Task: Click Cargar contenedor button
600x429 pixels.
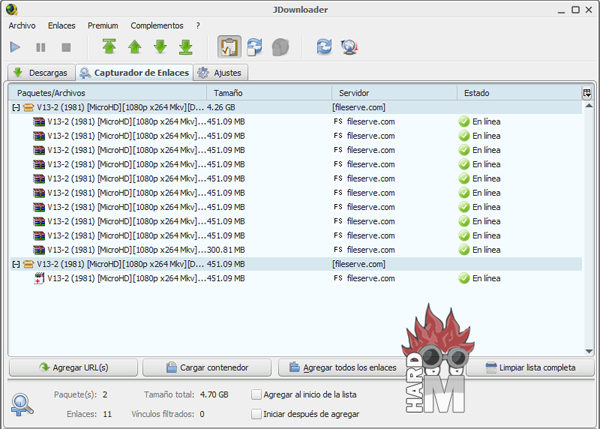Action: pyautogui.click(x=207, y=368)
